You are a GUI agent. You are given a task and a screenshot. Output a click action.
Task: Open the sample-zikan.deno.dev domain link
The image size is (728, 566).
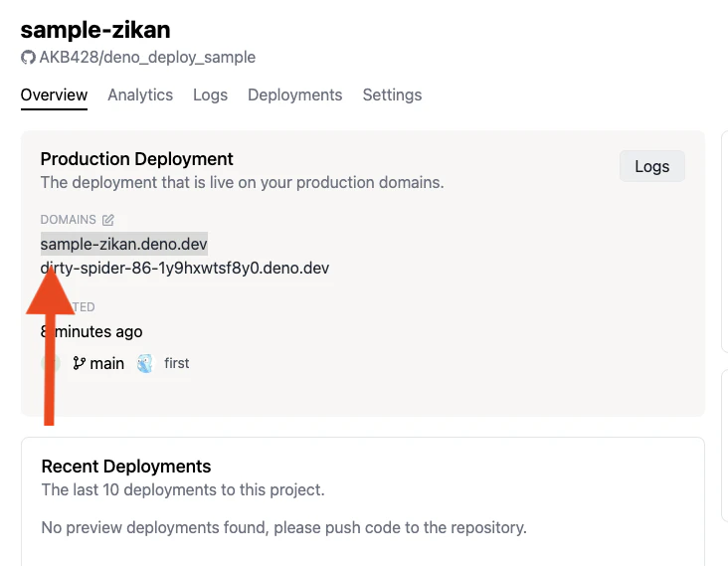pos(124,244)
